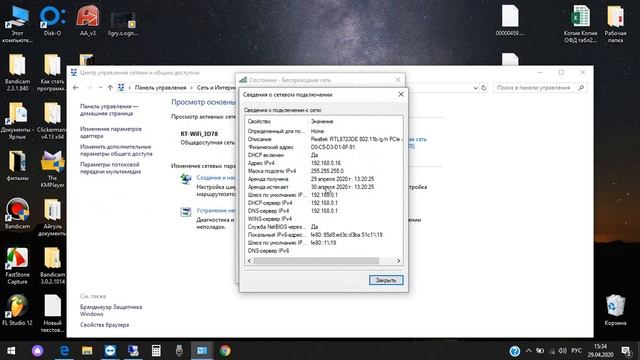Open Bandicam 2.3.1.840 folder on desktop

pos(17,73)
